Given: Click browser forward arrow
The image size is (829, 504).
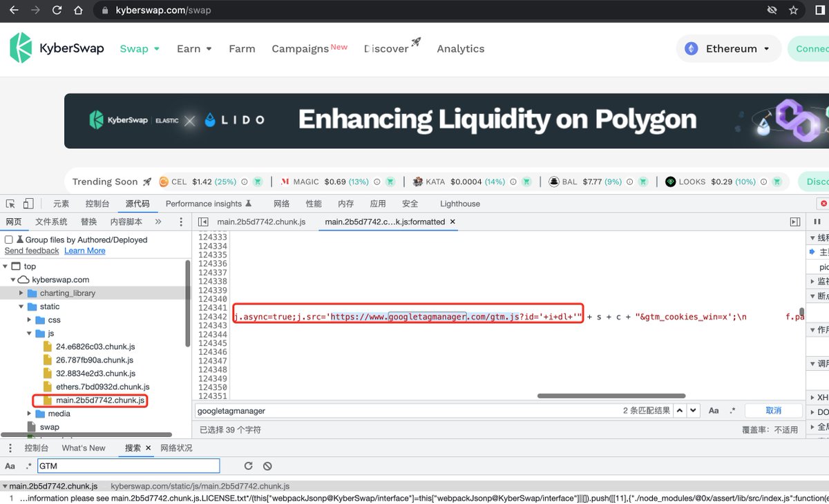Looking at the screenshot, I should (35, 10).
